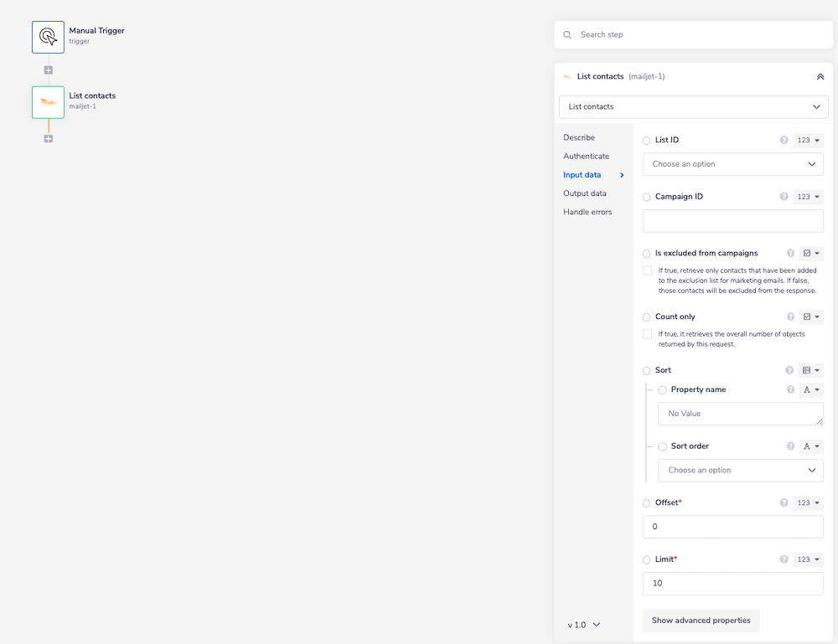The image size is (838, 644).
Task: Go to the Output data tab
Action: [584, 193]
